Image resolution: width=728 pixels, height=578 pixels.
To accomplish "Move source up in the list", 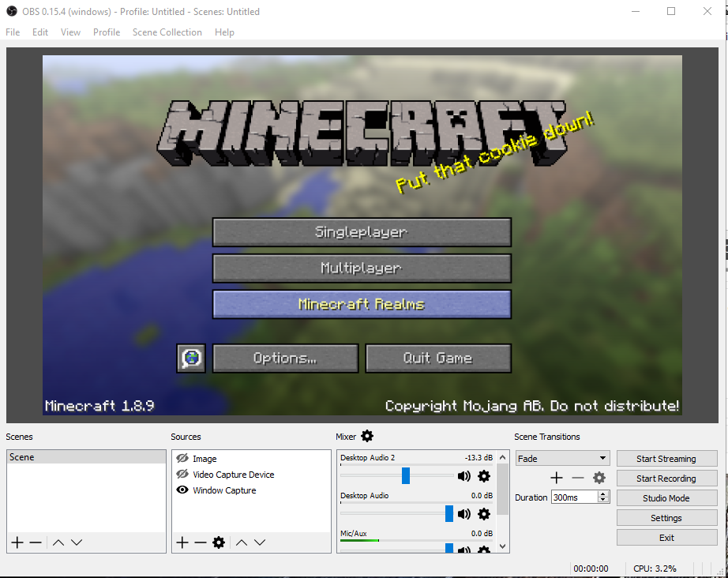I will 242,542.
